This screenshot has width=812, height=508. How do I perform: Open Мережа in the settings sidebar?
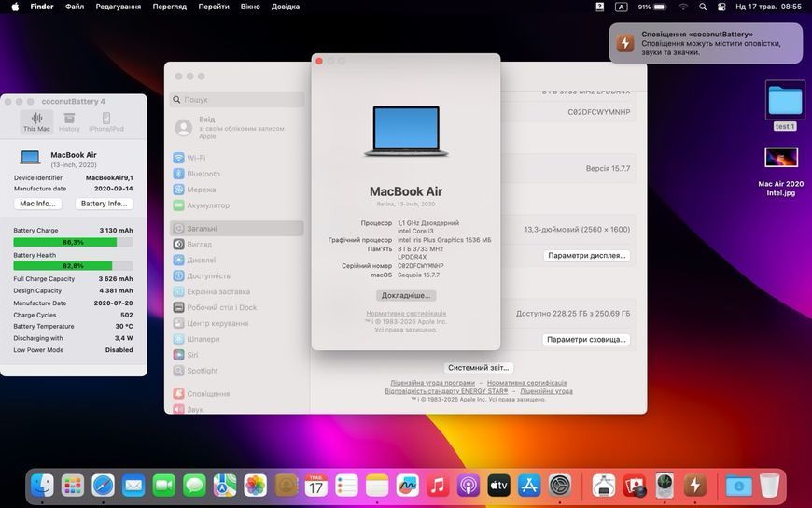coord(237,190)
